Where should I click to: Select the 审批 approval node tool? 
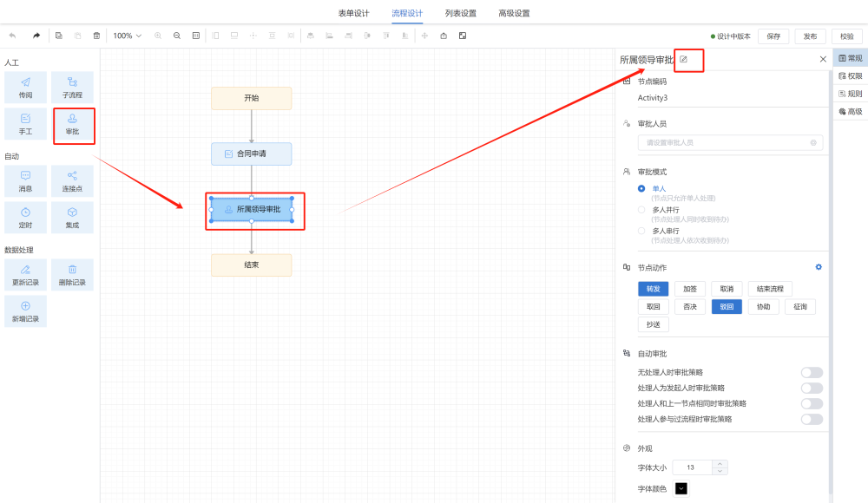pyautogui.click(x=73, y=125)
